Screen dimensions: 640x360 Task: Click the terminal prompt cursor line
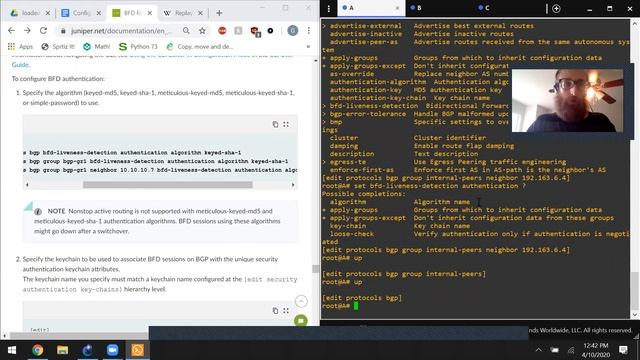point(356,306)
